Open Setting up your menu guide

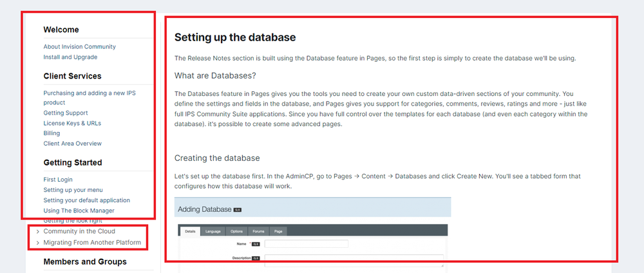pos(73,190)
